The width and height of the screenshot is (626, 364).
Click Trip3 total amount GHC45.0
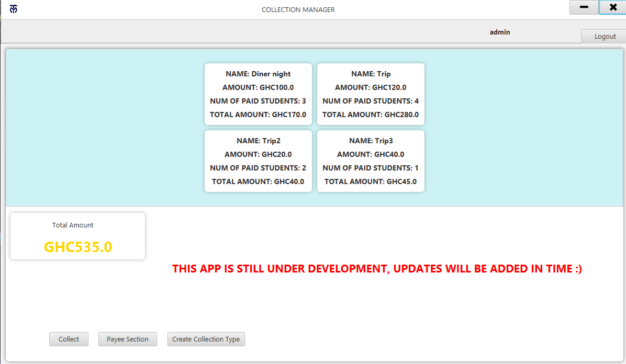[371, 181]
